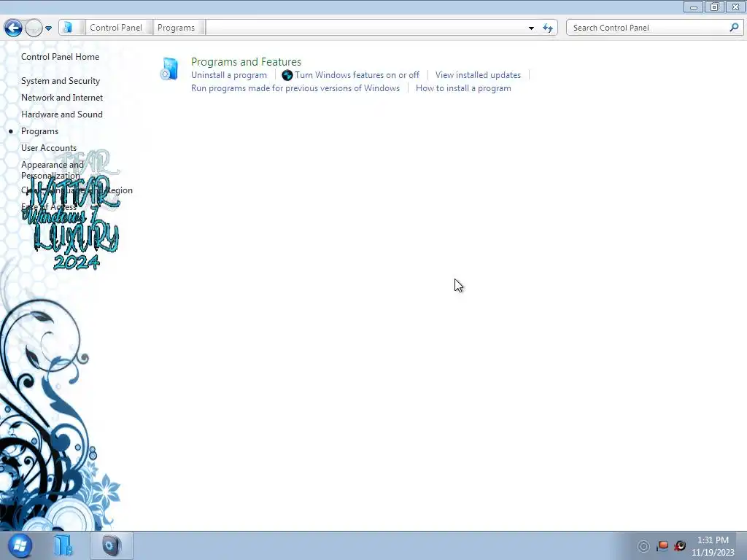The image size is (747, 560).
Task: Open Network and Internet category
Action: pos(62,98)
